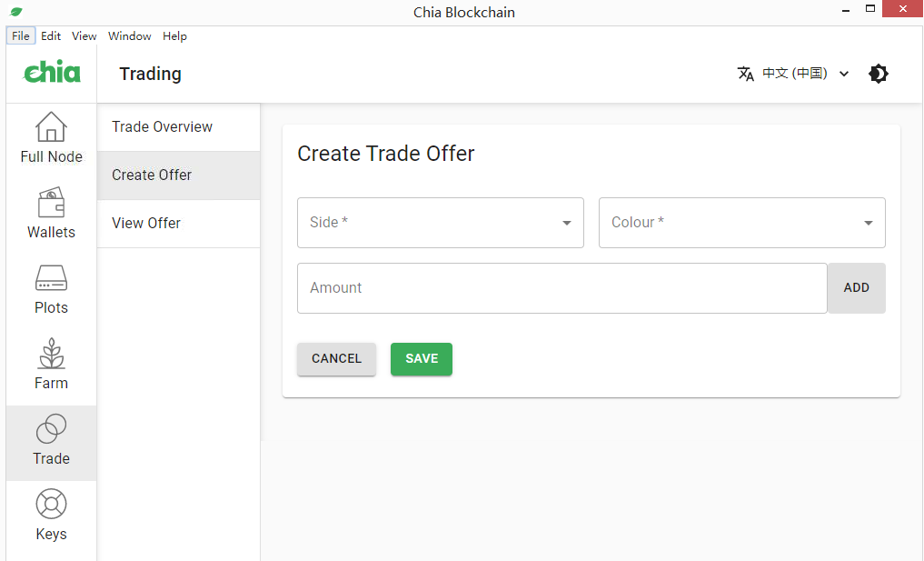Image resolution: width=924 pixels, height=561 pixels.
Task: Open Plots using the drive icon
Action: coord(51,278)
